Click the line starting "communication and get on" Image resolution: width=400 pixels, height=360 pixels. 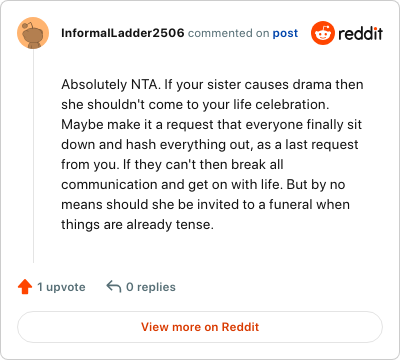203,185
